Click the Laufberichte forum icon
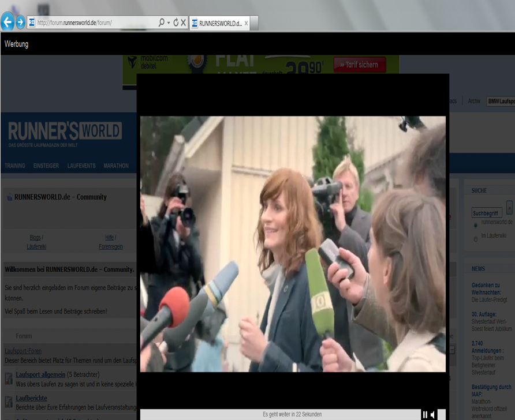The height and width of the screenshot is (420, 515). tap(9, 402)
